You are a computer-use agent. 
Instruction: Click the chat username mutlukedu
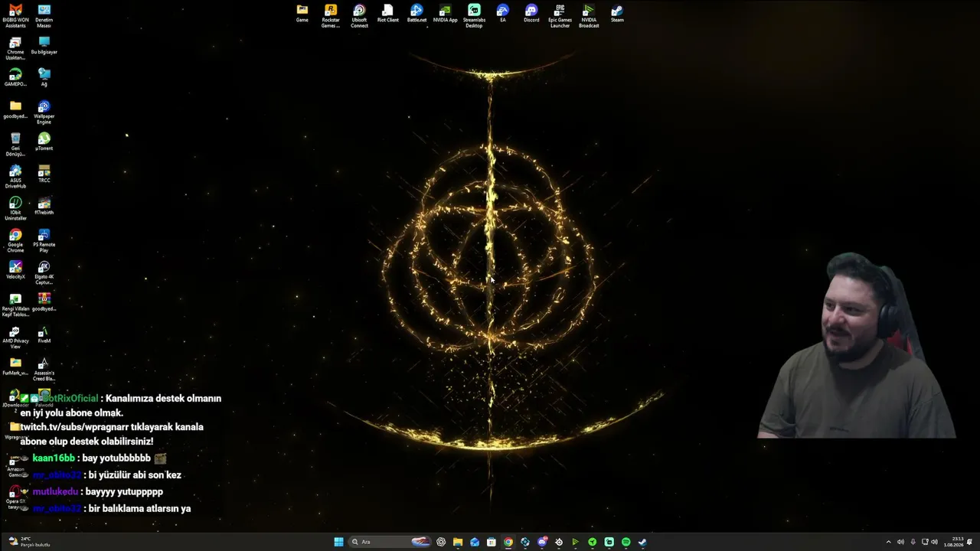[55, 492]
